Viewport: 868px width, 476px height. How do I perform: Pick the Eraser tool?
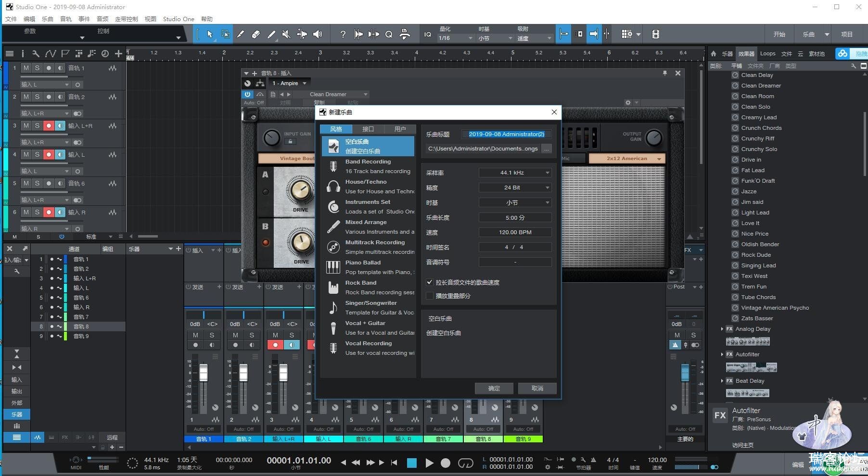click(256, 34)
